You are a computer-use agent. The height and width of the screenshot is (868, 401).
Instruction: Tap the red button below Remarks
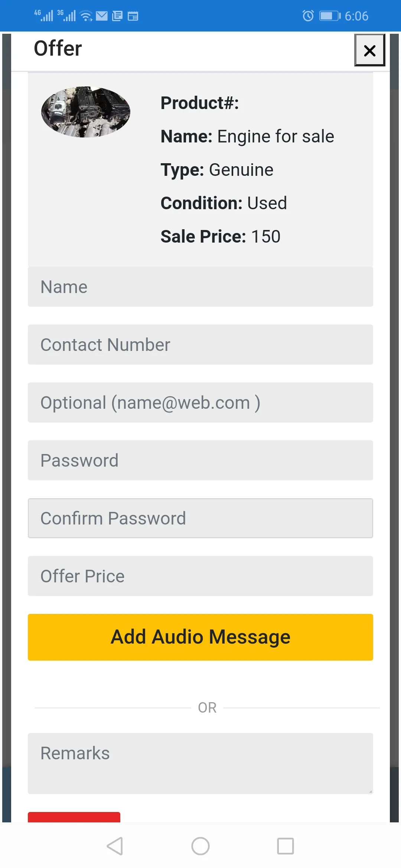click(x=74, y=817)
